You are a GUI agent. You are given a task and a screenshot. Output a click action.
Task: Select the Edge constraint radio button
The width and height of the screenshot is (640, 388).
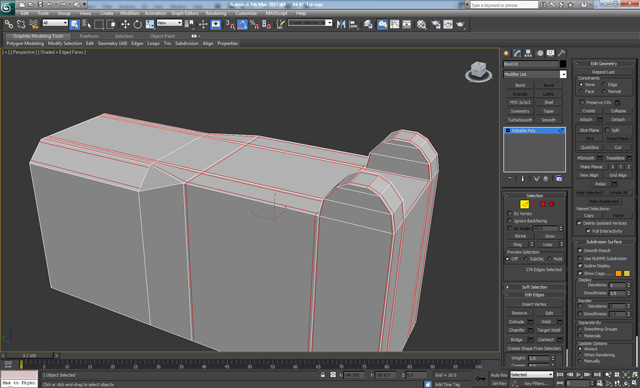point(604,84)
